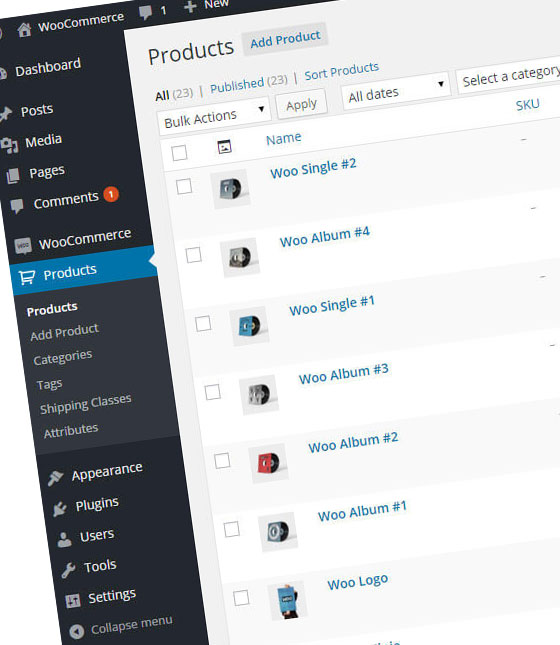Open Shipping Classes submenu item
560x645 pixels.
pos(86,404)
